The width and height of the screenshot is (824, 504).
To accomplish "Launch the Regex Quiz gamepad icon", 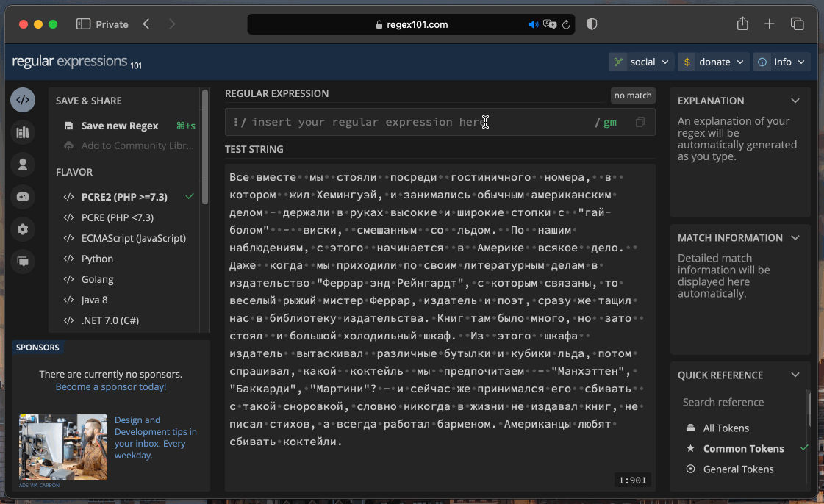I will click(23, 197).
